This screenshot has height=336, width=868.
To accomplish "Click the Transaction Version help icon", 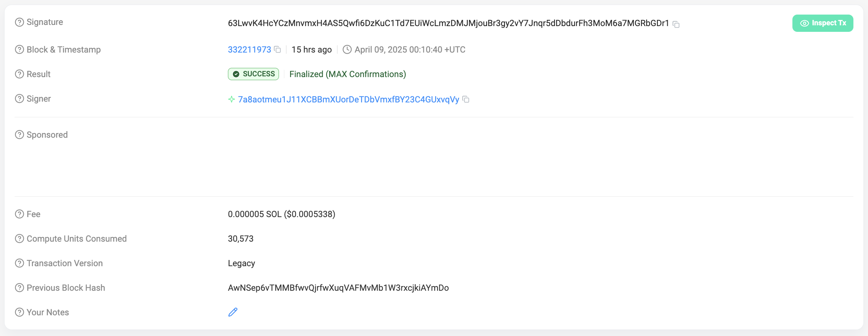I will click(x=19, y=263).
